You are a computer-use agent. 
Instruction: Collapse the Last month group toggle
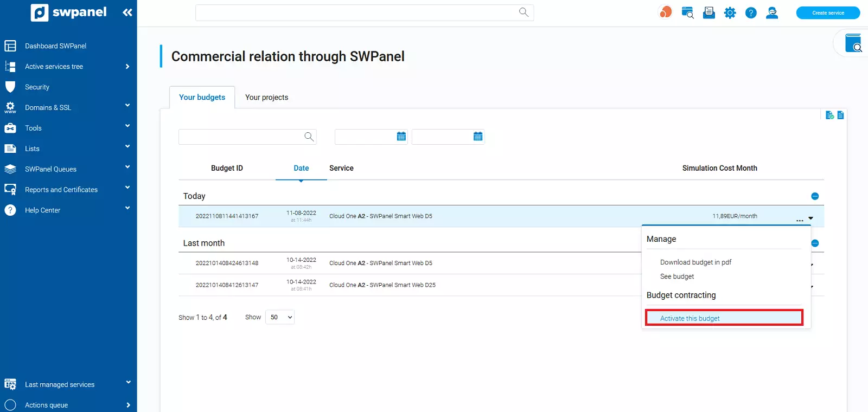(814, 243)
